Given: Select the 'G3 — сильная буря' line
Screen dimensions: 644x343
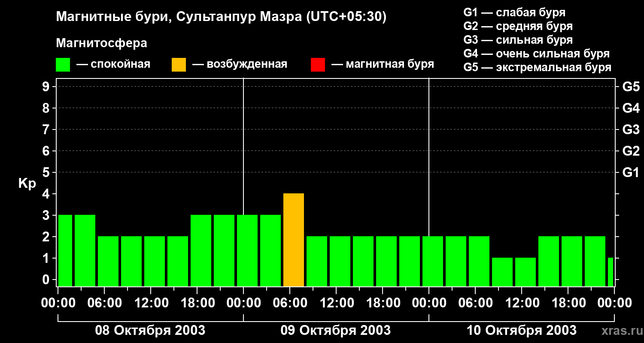Looking at the screenshot, I should tap(518, 40).
